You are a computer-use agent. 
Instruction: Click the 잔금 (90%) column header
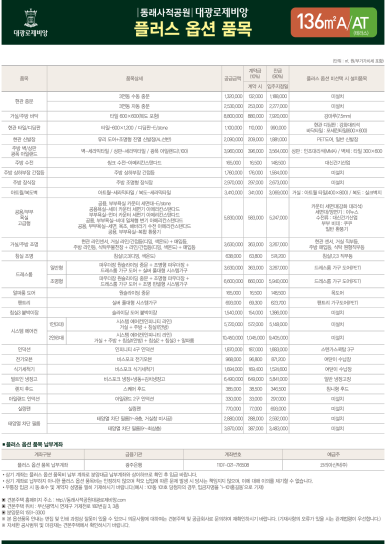[x=277, y=73]
